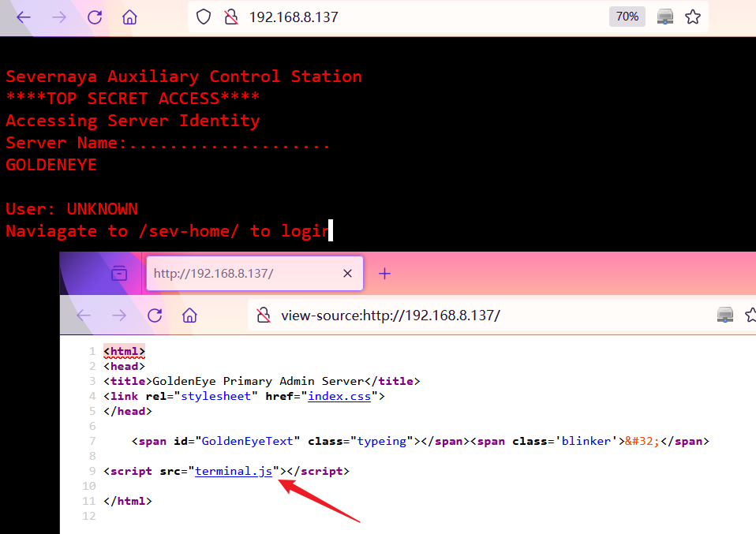Image resolution: width=756 pixels, height=534 pixels.
Task: Open the terminal.js script link
Action: [x=234, y=471]
